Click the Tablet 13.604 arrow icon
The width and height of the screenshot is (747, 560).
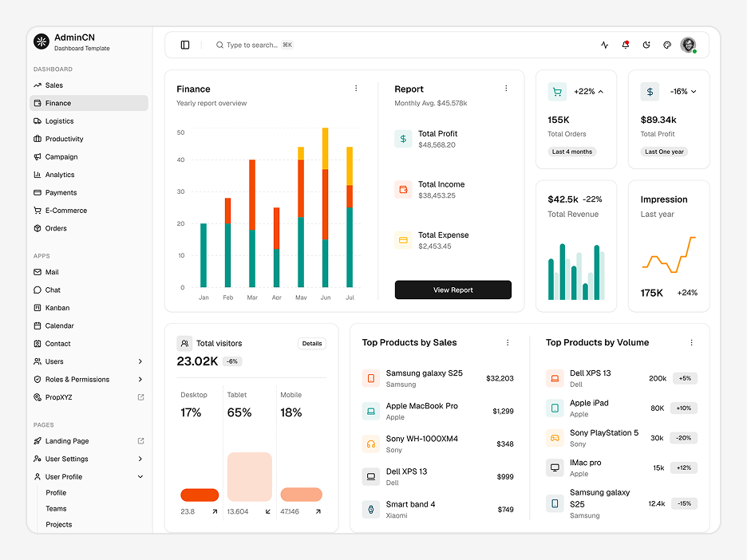pyautogui.click(x=267, y=511)
